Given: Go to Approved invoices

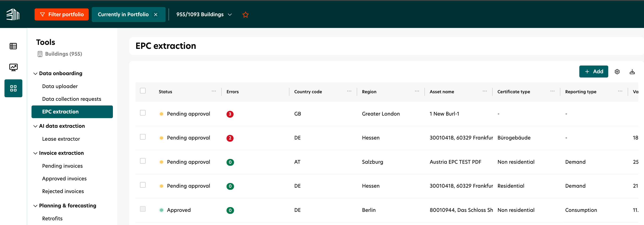Looking at the screenshot, I should pyautogui.click(x=64, y=179).
